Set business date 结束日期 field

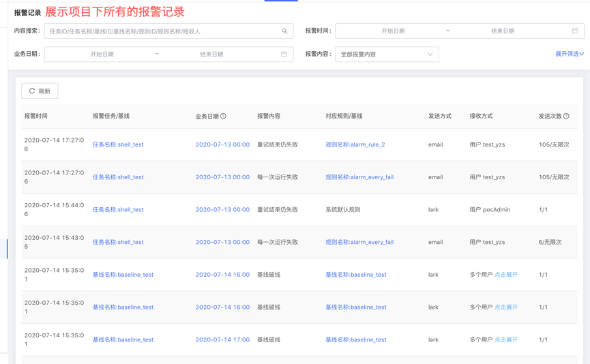(x=212, y=54)
